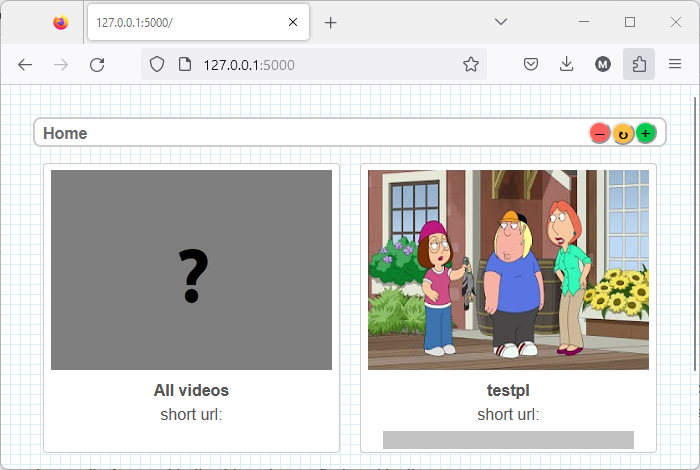This screenshot has height=470, width=700.
Task: Click the Home heading
Action: (x=65, y=133)
